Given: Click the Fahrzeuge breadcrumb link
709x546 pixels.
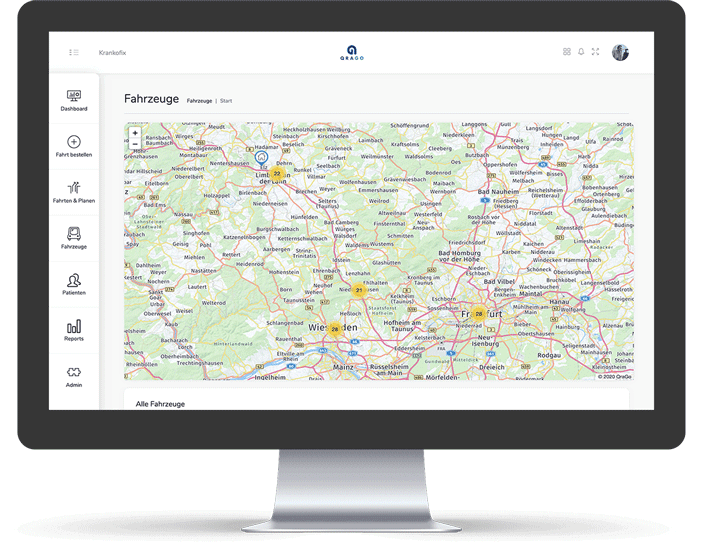Looking at the screenshot, I should 199,101.
